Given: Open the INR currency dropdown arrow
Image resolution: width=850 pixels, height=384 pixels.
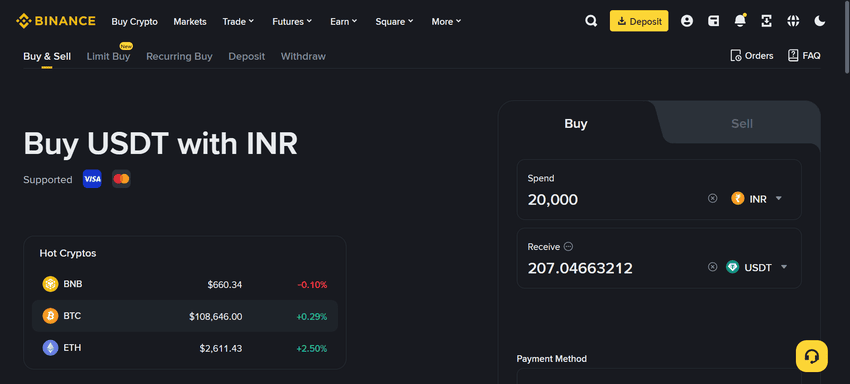Looking at the screenshot, I should (779, 199).
